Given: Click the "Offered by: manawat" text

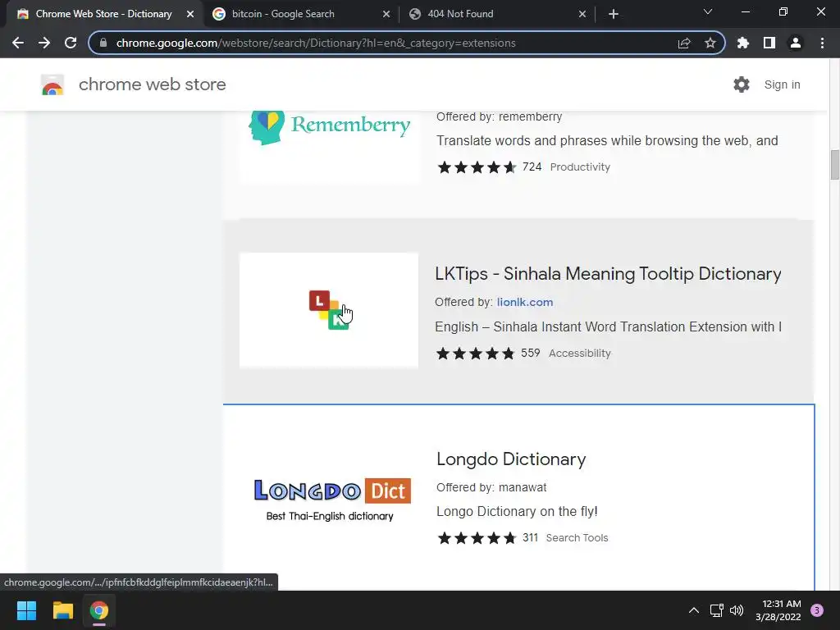Looking at the screenshot, I should point(491,487).
